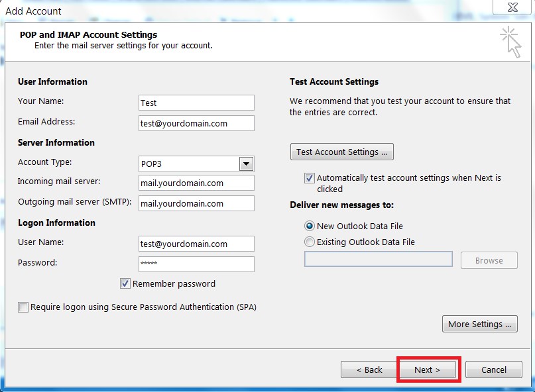Toggle the Remember password checkbox

[x=125, y=283]
